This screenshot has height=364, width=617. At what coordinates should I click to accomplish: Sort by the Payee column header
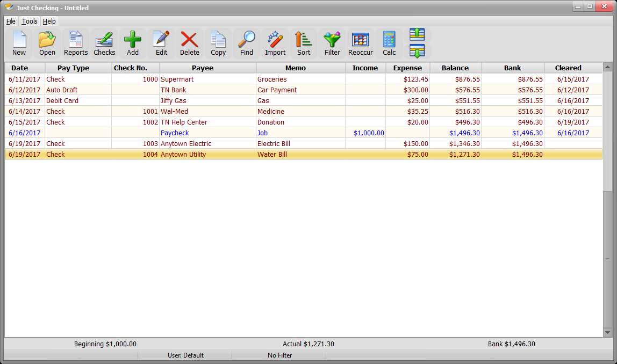[203, 68]
